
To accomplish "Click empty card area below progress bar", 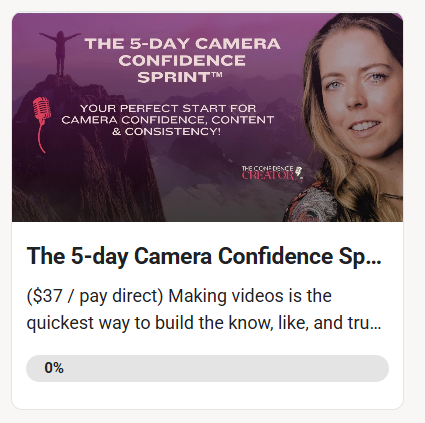I will 207,395.
